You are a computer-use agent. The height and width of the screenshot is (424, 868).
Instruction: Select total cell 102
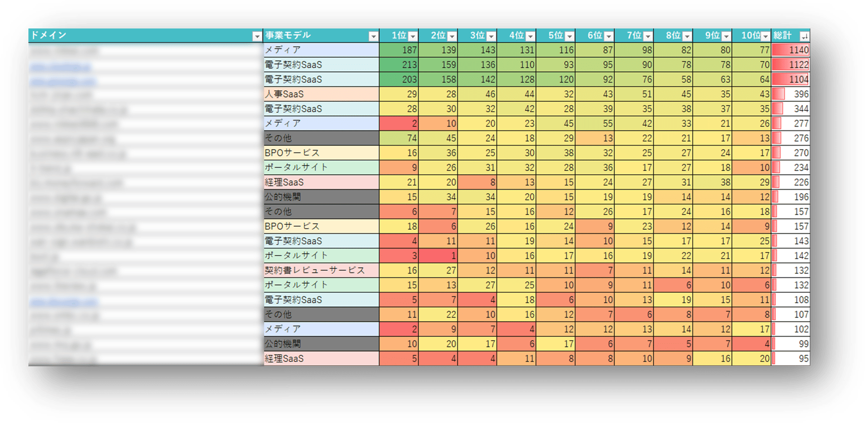tap(791, 329)
